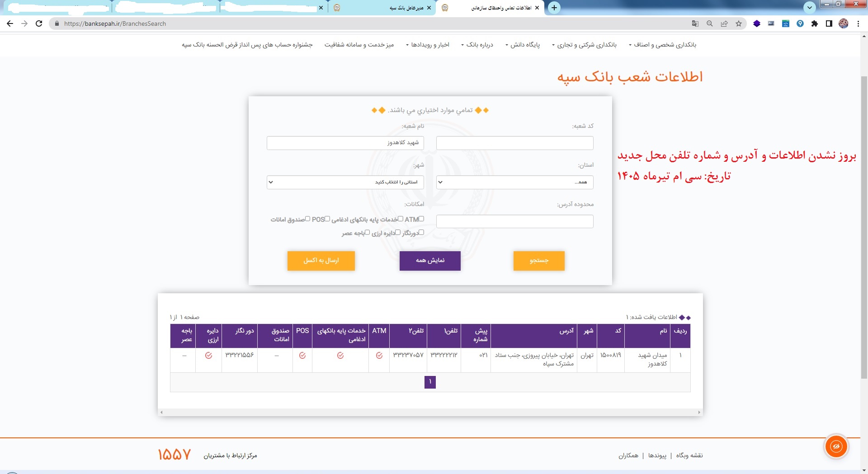Open the Google Translate page icon
The width and height of the screenshot is (868, 474).
(695, 23)
